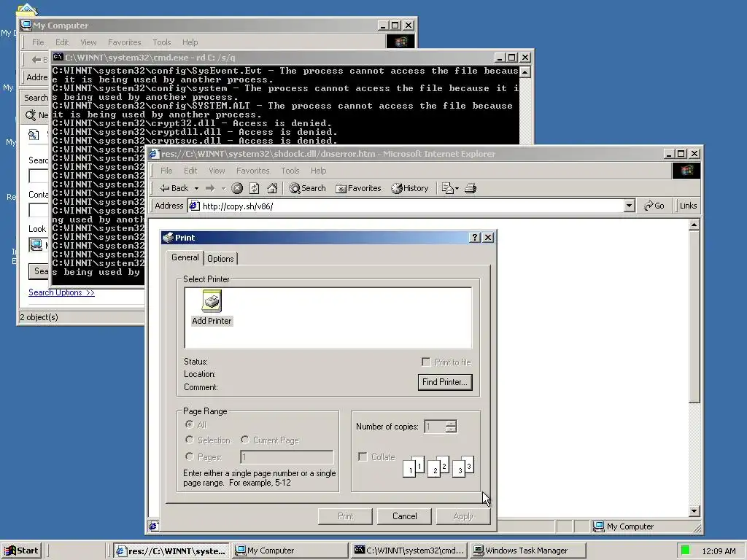Click the Add Printer icon
747x560 pixels.
tap(212, 308)
